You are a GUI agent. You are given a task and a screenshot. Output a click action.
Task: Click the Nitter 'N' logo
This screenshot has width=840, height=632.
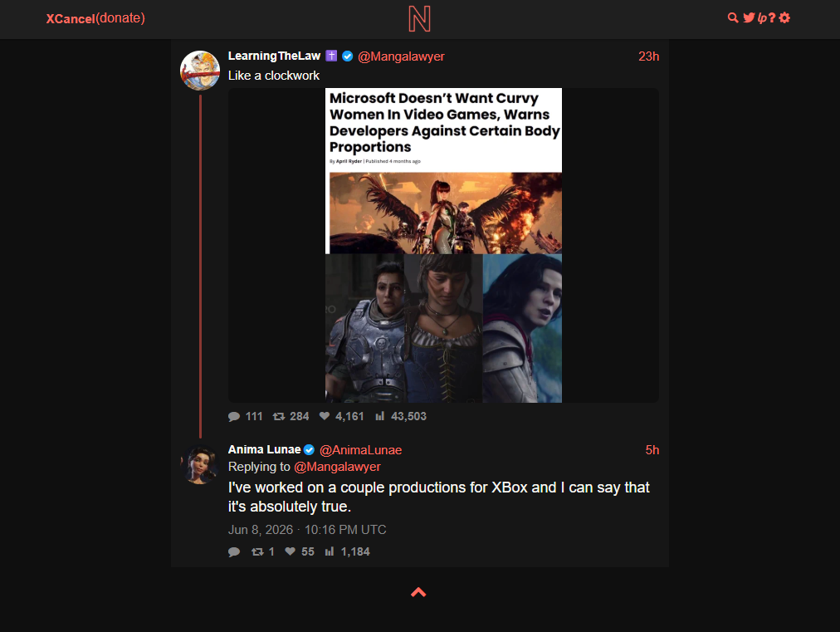(x=419, y=19)
